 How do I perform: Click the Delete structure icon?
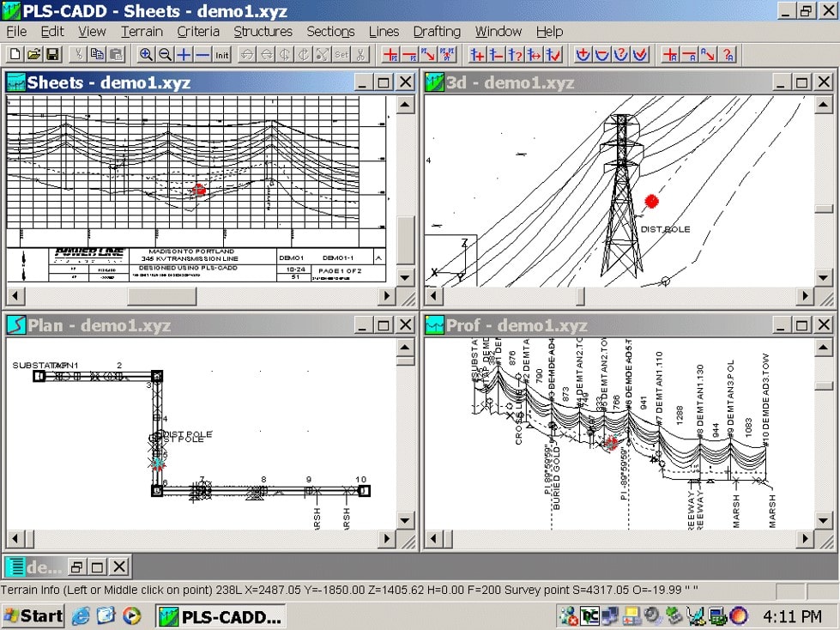(496, 54)
